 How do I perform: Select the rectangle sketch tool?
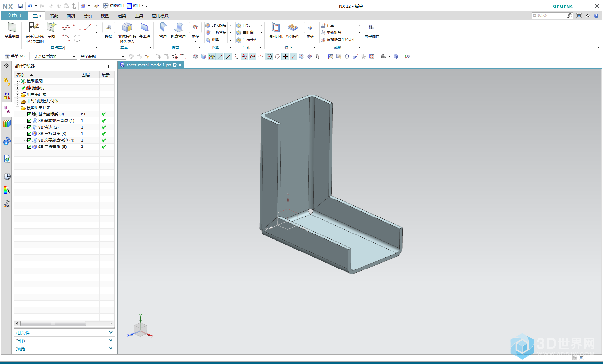pos(77,27)
